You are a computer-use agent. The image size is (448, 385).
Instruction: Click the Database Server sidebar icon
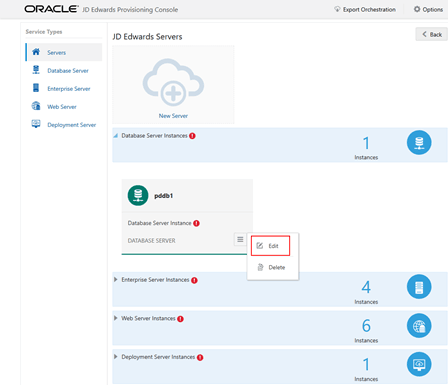point(36,70)
